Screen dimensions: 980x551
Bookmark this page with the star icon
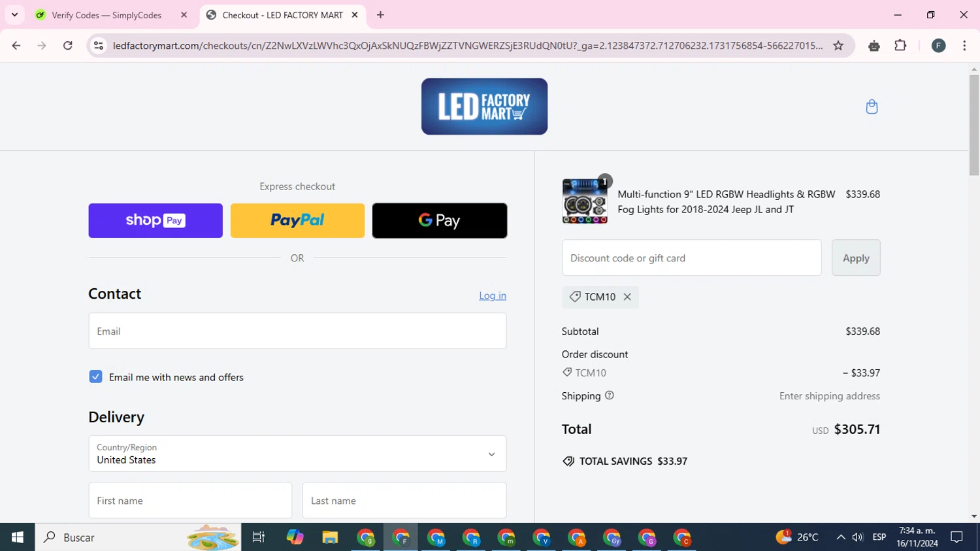click(x=838, y=46)
